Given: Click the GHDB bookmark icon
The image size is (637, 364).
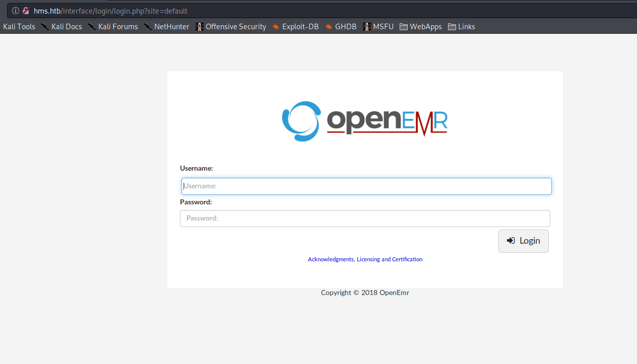Looking at the screenshot, I should pos(329,26).
